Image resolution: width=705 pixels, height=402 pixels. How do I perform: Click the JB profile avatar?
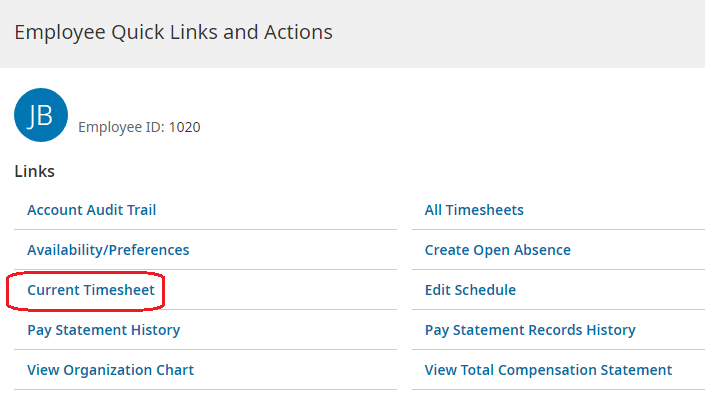click(x=41, y=115)
